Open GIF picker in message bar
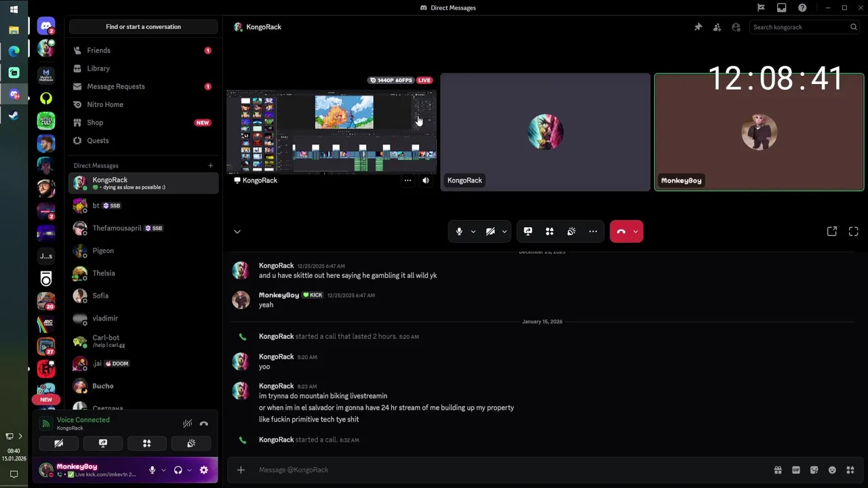This screenshot has height=488, width=868. (x=796, y=470)
